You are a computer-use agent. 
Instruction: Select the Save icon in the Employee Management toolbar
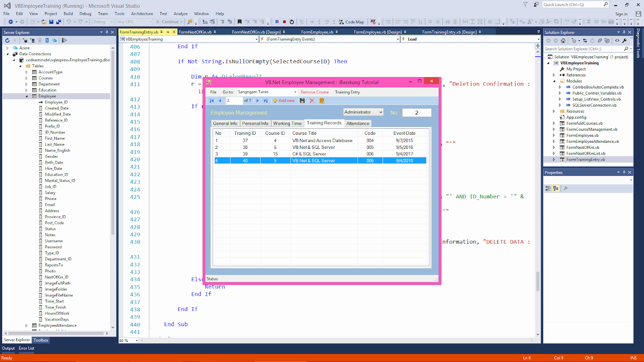[x=302, y=101]
